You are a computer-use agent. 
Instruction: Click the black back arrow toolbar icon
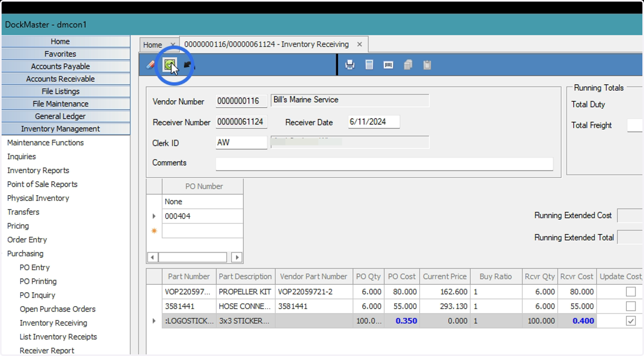tap(187, 65)
